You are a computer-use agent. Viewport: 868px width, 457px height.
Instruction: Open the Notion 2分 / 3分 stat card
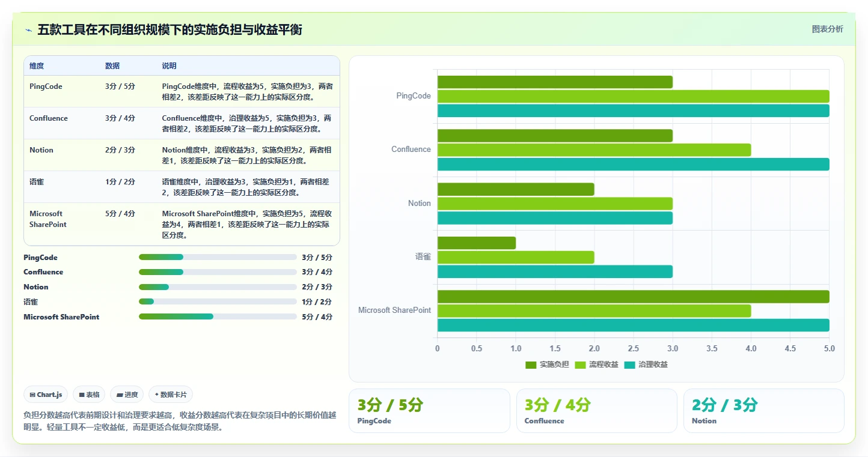click(763, 411)
